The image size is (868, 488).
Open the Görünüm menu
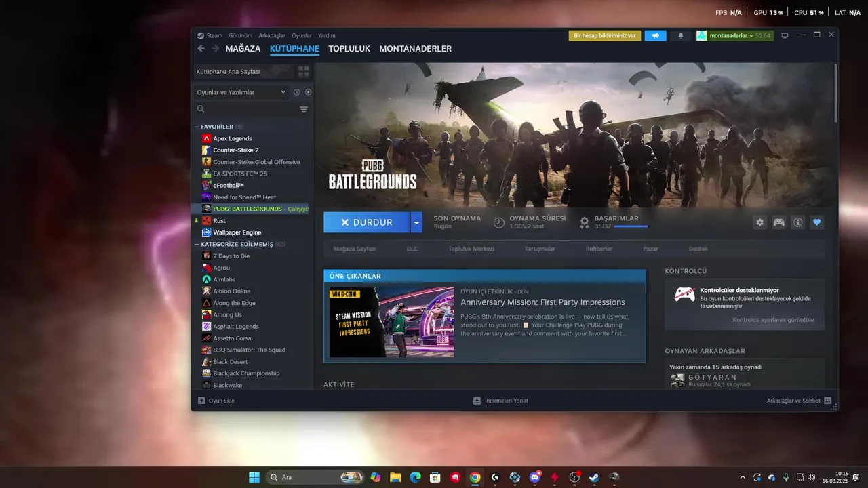tap(240, 35)
